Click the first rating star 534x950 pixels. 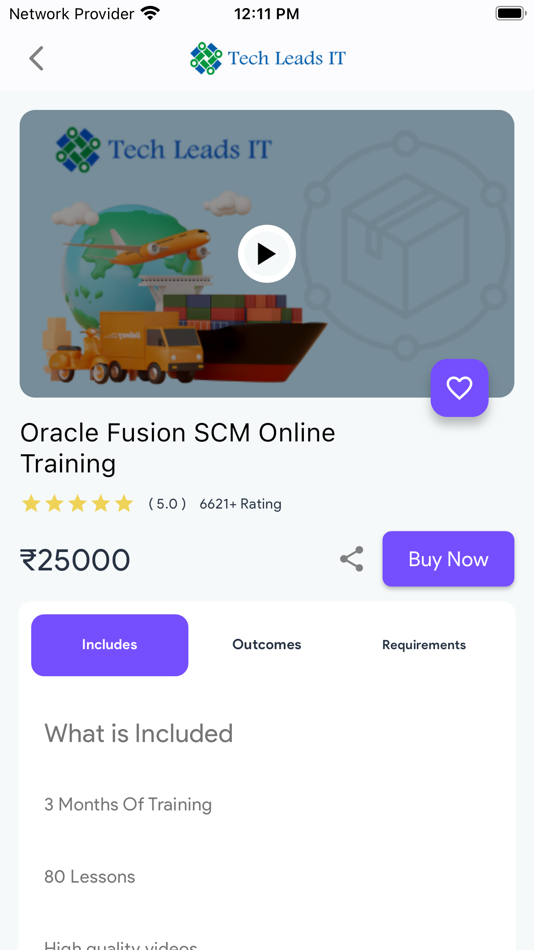[31, 503]
